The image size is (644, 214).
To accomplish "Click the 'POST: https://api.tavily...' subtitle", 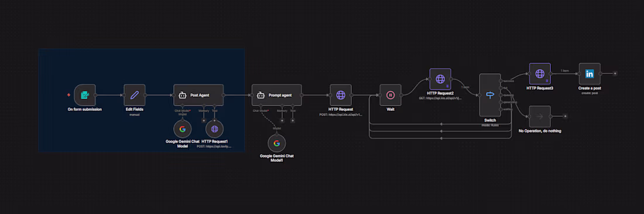I will pyautogui.click(x=214, y=147).
